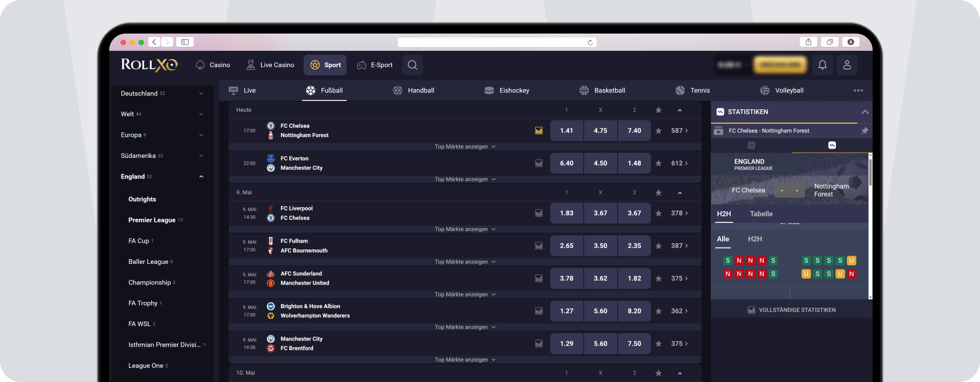Favorite the FC Fulham vs AFC Bournemouth match

pyautogui.click(x=658, y=246)
